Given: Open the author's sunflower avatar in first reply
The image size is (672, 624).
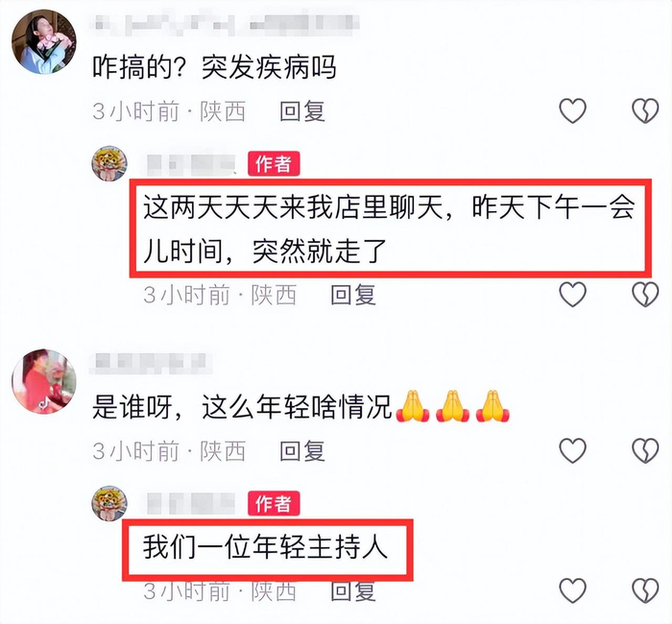Looking at the screenshot, I should pyautogui.click(x=109, y=163).
